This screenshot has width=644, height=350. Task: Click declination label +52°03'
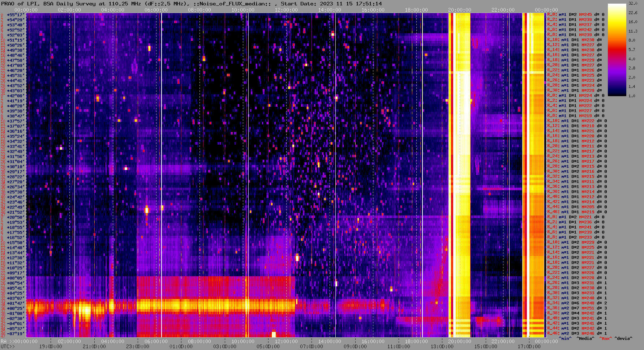click(15, 35)
